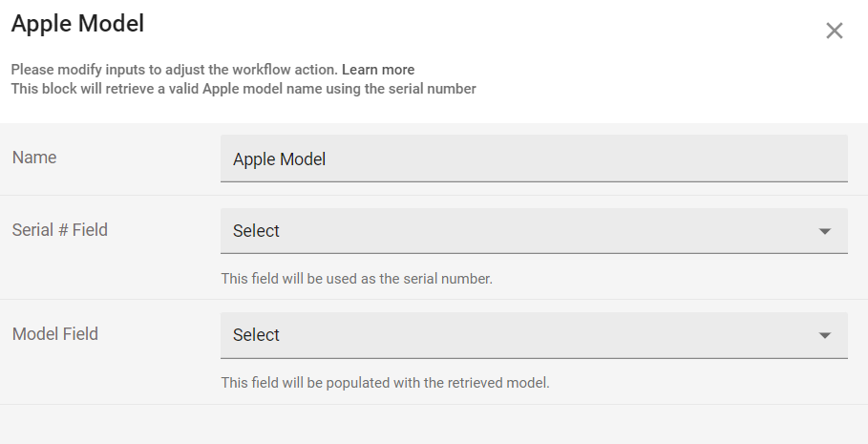Screen dimensions: 868x444
Task: Click the Serial # Field label
Action: (60, 229)
